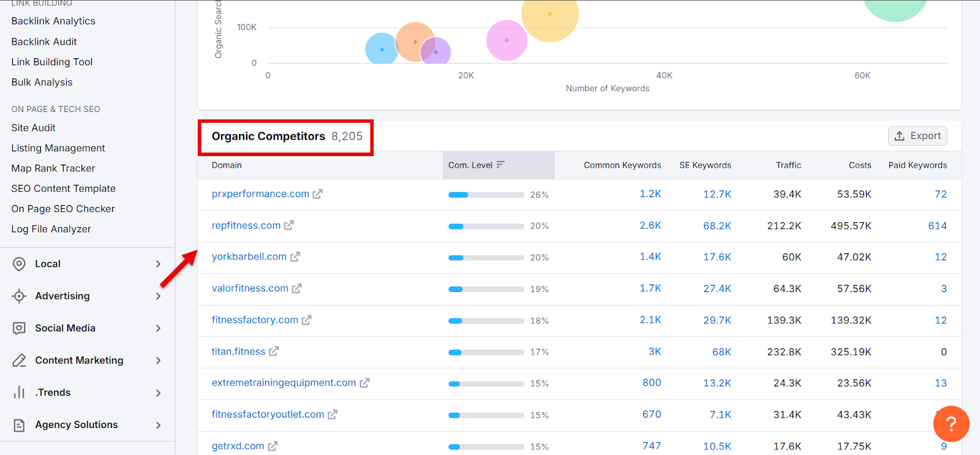980x455 pixels.
Task: Click 614 paid keywords for repfitness.com
Action: 937,226
